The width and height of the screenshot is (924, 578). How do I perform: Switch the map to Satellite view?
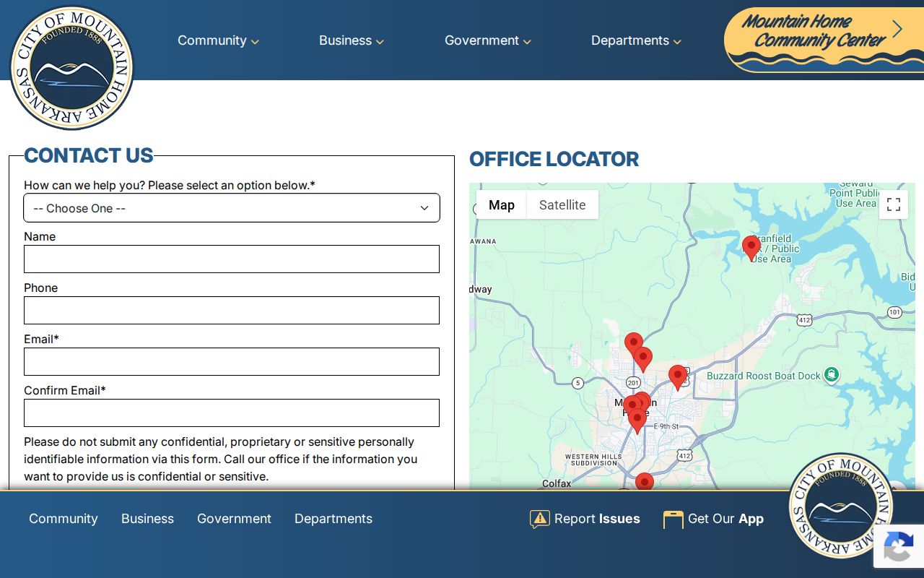[x=562, y=204]
